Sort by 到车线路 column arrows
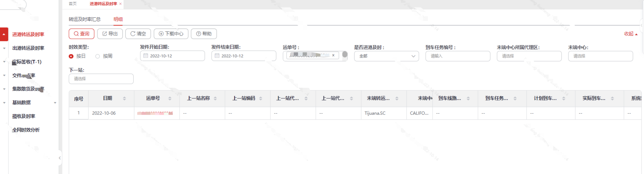The height and width of the screenshot is (174, 644). (468, 98)
